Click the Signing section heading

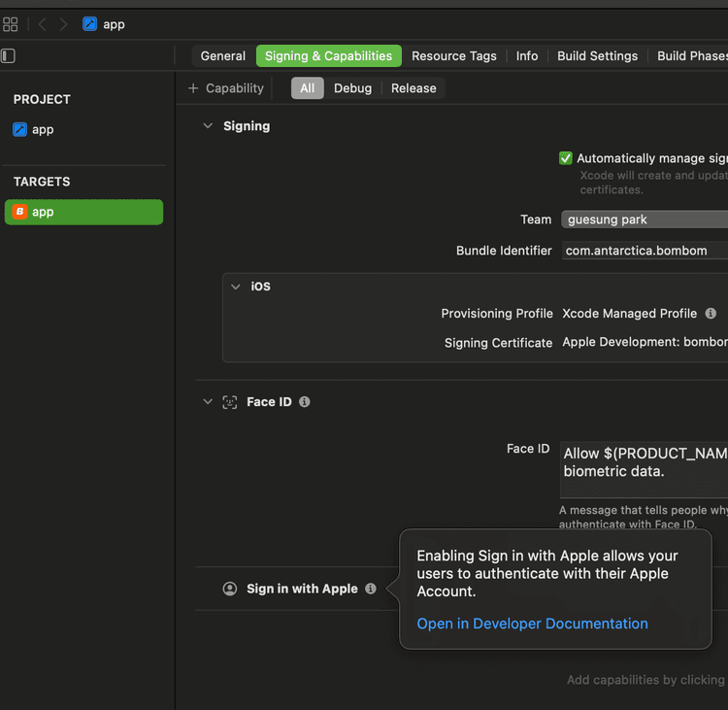click(x=247, y=126)
